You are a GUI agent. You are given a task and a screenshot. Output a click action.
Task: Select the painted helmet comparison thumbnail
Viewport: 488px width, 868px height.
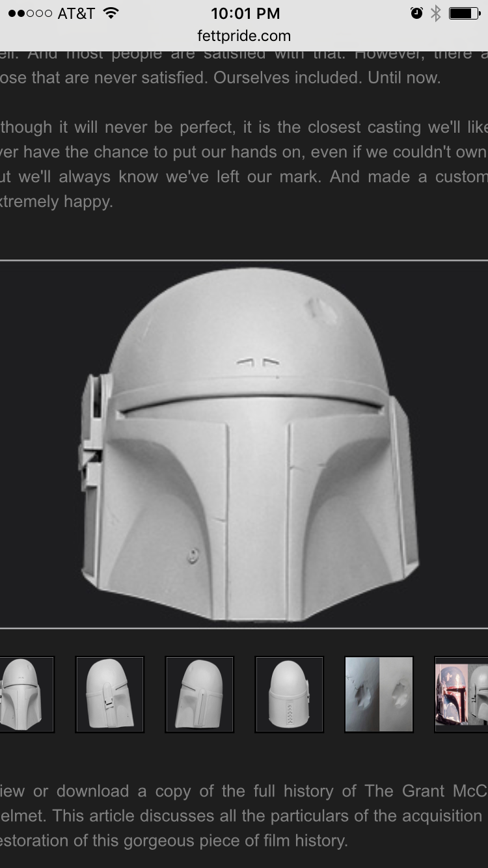coord(461,694)
